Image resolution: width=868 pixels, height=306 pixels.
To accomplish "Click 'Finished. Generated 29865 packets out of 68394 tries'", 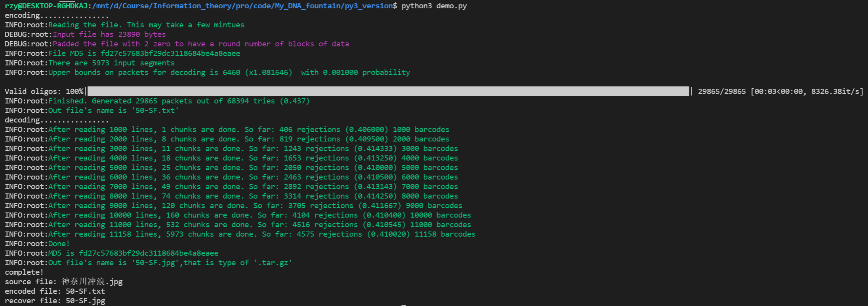I will (179, 101).
